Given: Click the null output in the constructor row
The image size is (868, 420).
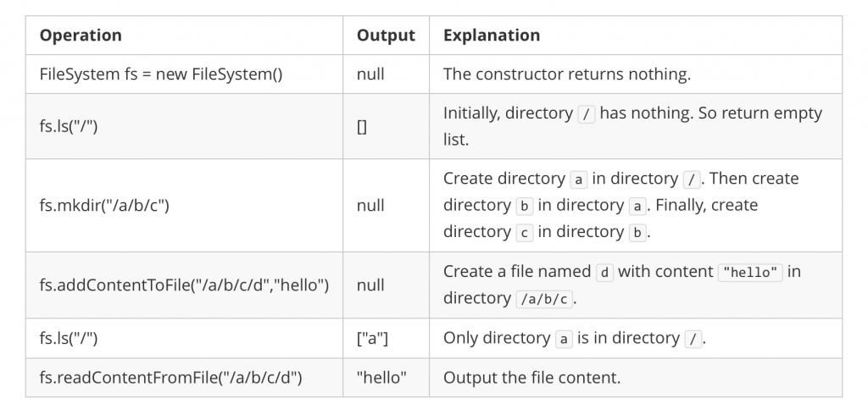Looking at the screenshot, I should [370, 75].
